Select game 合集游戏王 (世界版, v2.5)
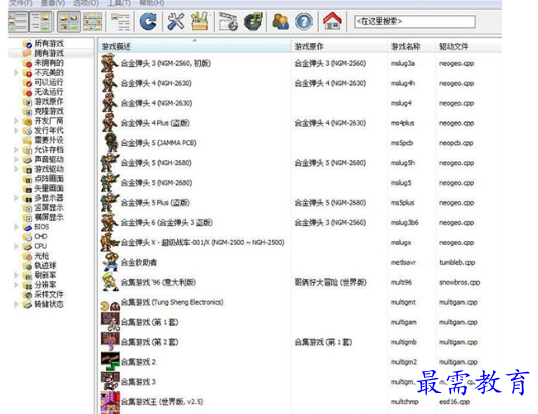This screenshot has width=538, height=414. (162, 402)
